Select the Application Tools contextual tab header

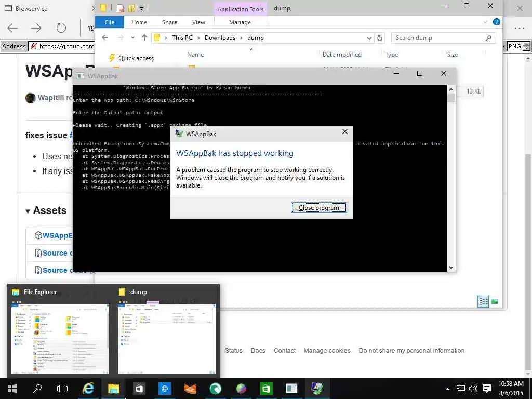coord(240,9)
